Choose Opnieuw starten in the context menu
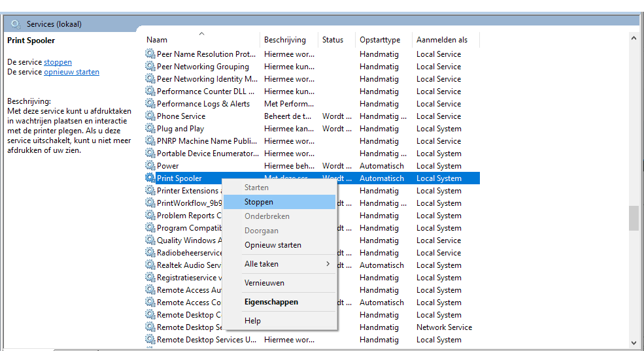644x362 pixels. click(279, 245)
